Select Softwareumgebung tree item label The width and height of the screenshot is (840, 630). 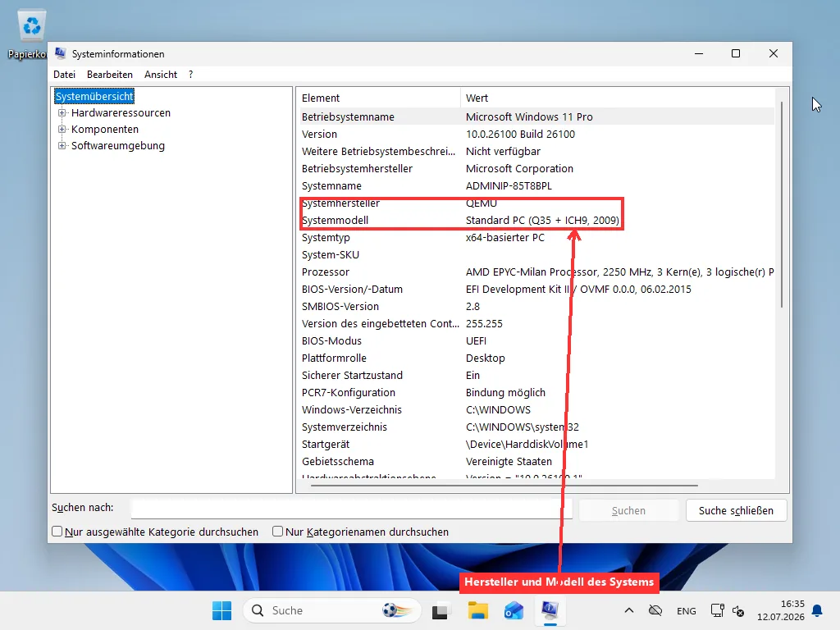(118, 146)
